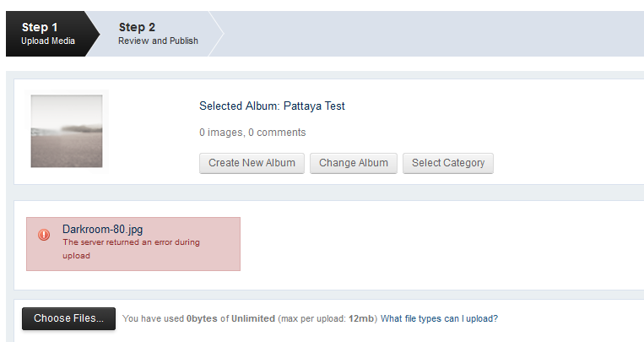The width and height of the screenshot is (644, 342).
Task: Open the Change Album option
Action: click(x=354, y=163)
